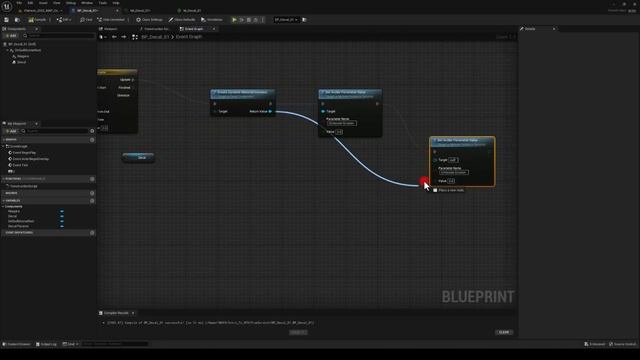Navigate back in graph history

click(x=114, y=37)
